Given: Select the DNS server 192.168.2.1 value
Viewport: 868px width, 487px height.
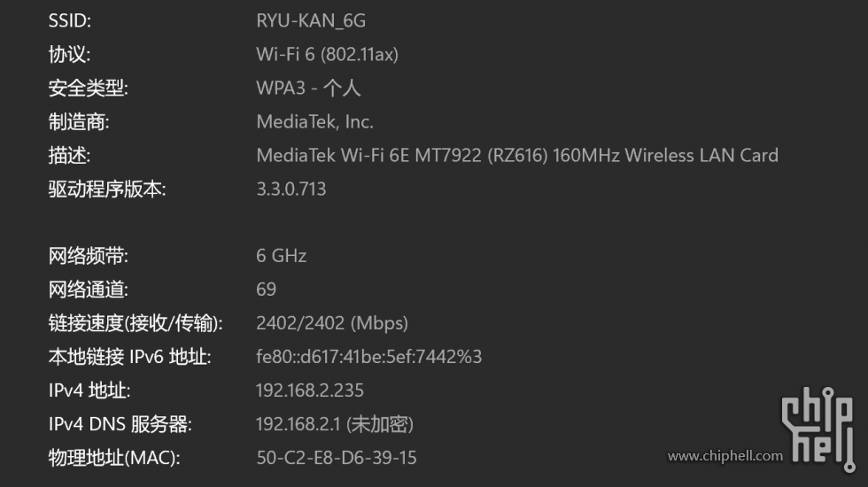Looking at the screenshot, I should coord(335,424).
